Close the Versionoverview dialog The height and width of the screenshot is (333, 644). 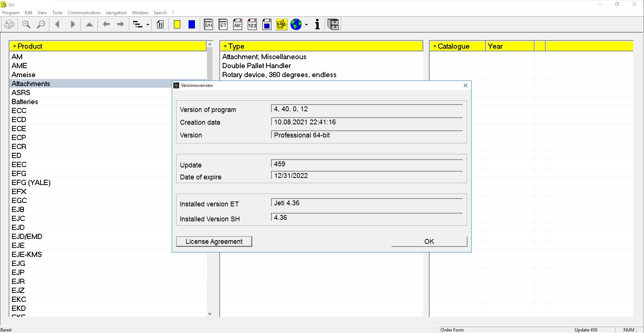[466, 85]
